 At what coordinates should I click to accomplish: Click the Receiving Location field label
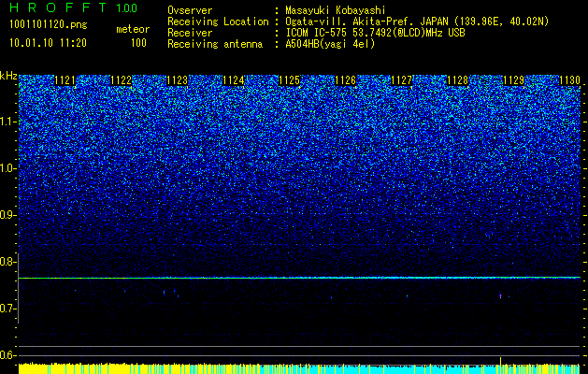click(x=218, y=22)
